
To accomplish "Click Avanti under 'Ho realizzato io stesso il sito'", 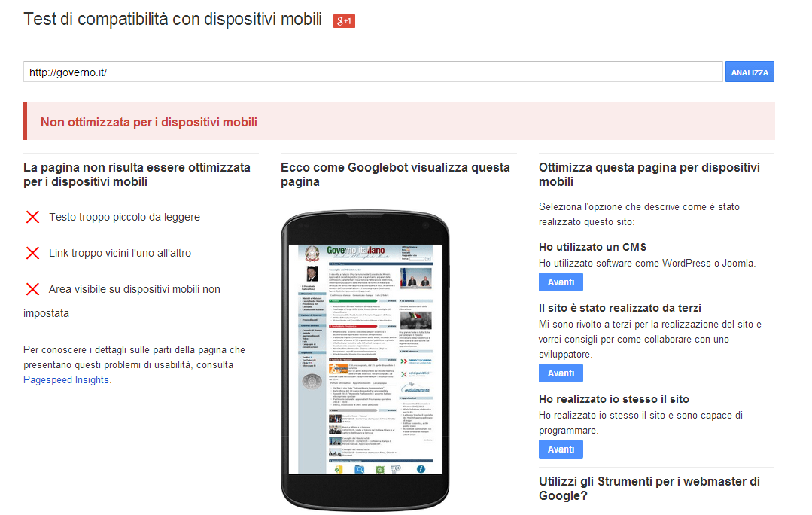I will [x=561, y=449].
